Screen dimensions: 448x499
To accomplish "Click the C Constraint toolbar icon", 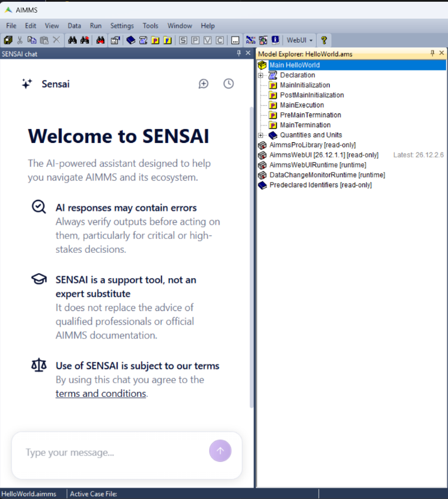I will coord(220,40).
